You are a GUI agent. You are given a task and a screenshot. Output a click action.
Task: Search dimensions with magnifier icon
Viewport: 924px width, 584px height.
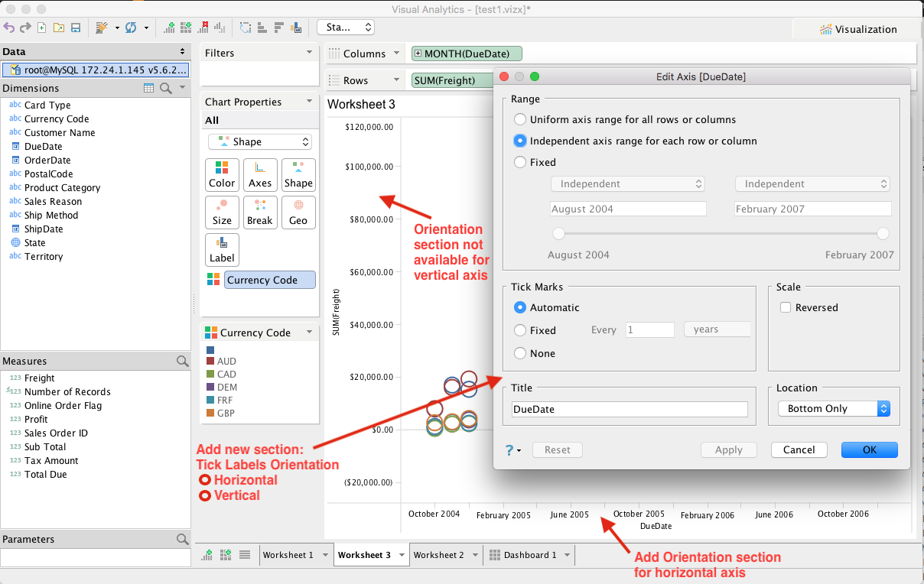click(x=165, y=89)
